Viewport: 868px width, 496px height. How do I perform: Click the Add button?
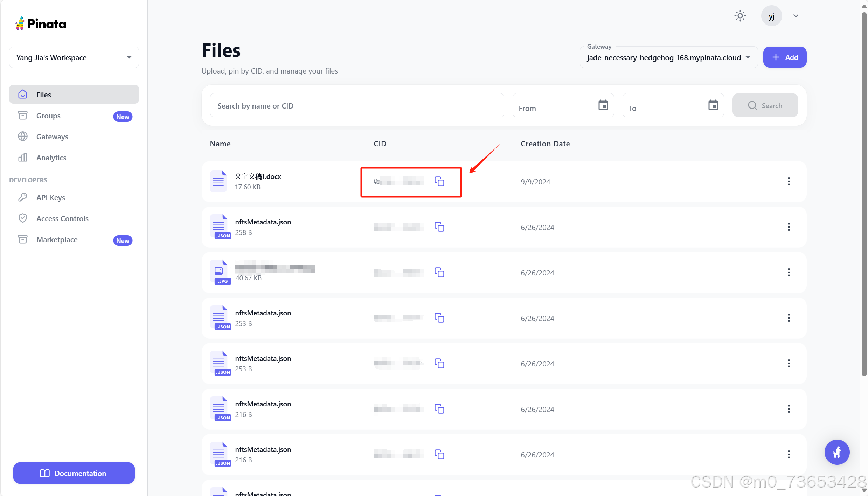click(784, 57)
